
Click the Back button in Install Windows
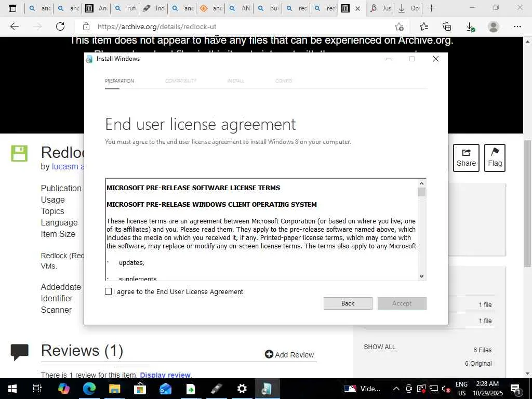pyautogui.click(x=348, y=303)
